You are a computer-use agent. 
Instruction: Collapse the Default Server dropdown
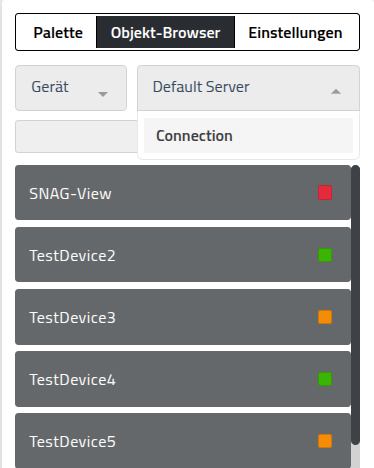point(248,88)
